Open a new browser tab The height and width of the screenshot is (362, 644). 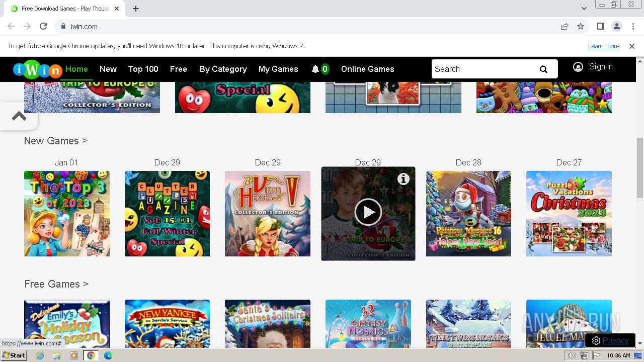136,9
